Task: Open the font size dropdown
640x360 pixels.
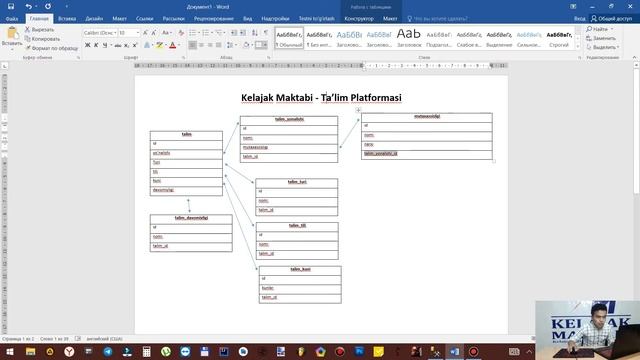Action: 138,33
